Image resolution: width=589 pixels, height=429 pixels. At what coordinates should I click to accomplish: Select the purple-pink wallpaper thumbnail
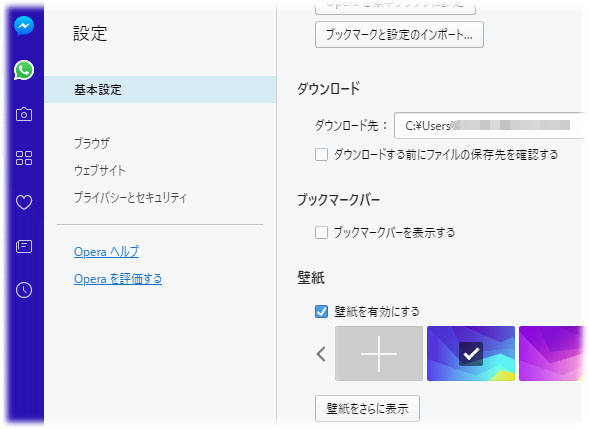[552, 353]
